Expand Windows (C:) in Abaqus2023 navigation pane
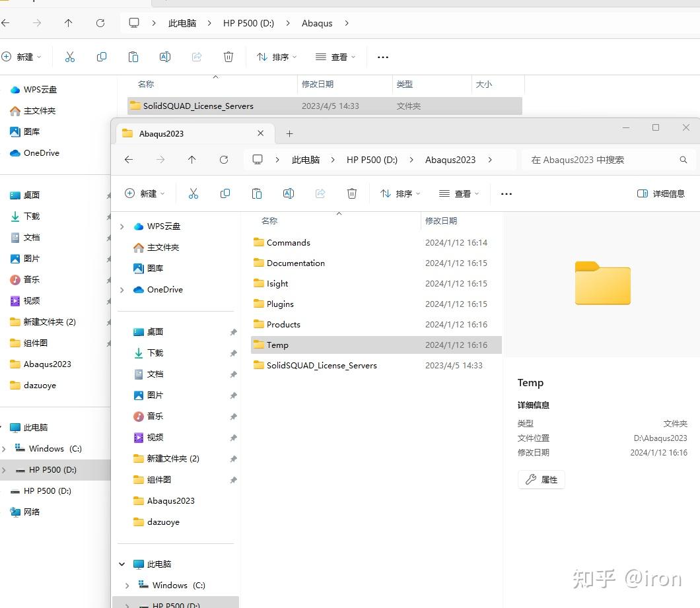Image resolution: width=700 pixels, height=608 pixels. tap(127, 586)
